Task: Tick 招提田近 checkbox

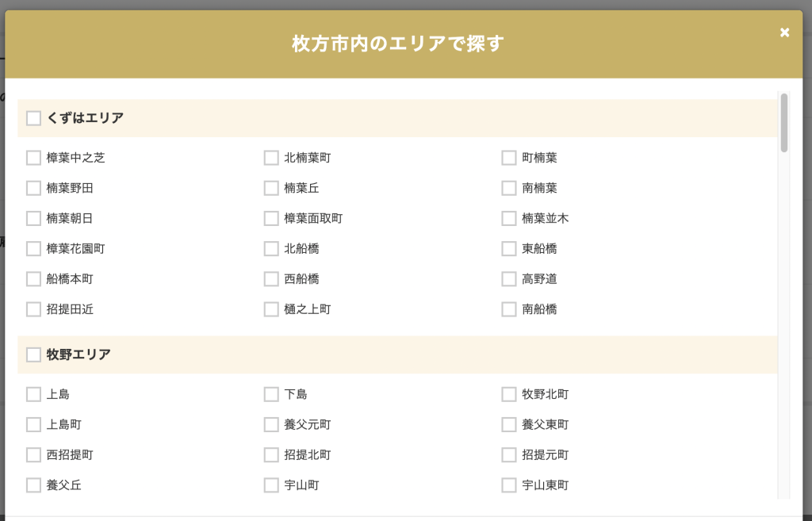Action: click(x=33, y=309)
